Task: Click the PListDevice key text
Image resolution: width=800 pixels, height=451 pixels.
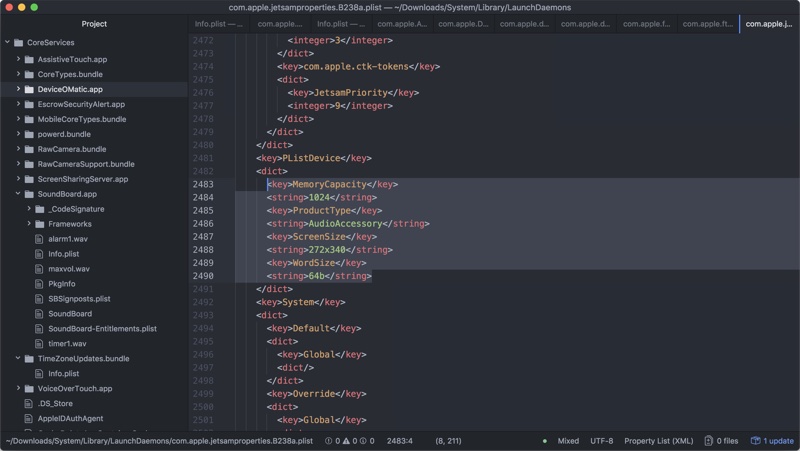Action: pyautogui.click(x=311, y=158)
